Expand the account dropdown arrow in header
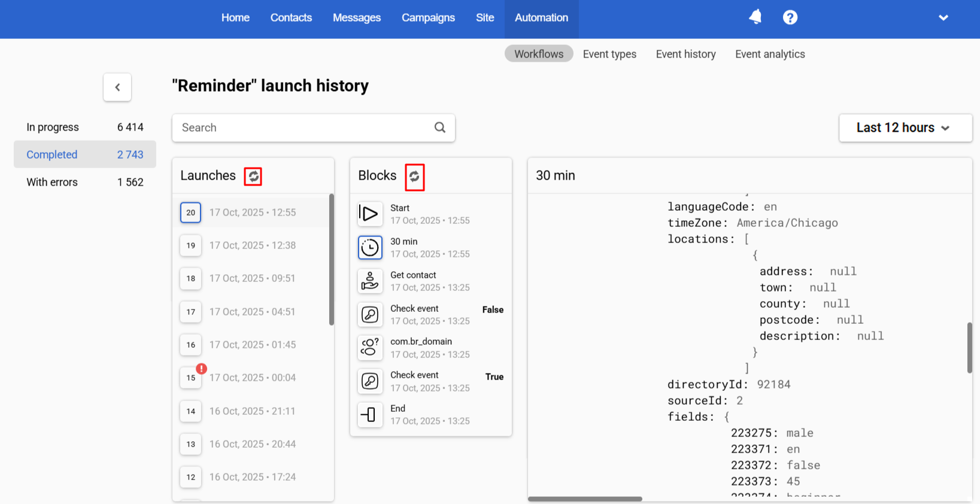This screenshot has width=980, height=504. coord(943,18)
